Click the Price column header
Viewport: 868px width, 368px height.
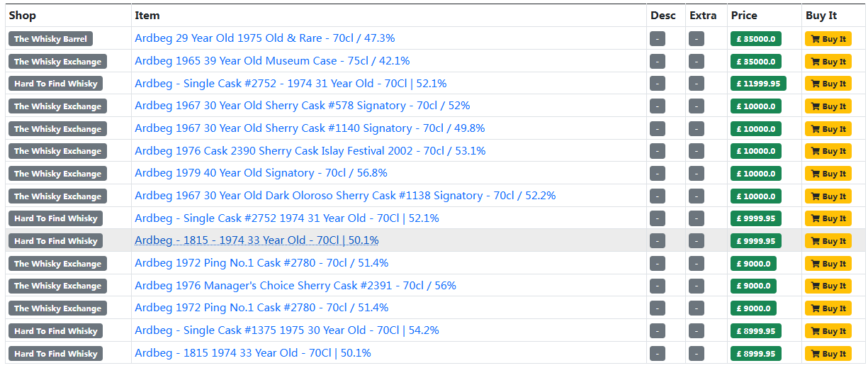click(744, 15)
